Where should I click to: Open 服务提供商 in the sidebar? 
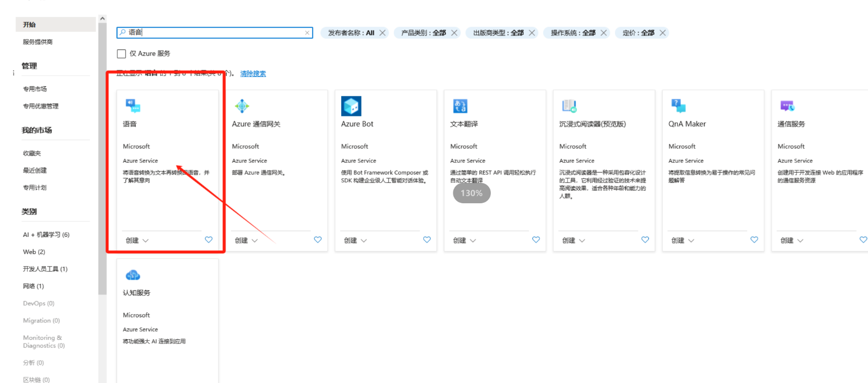(x=38, y=42)
